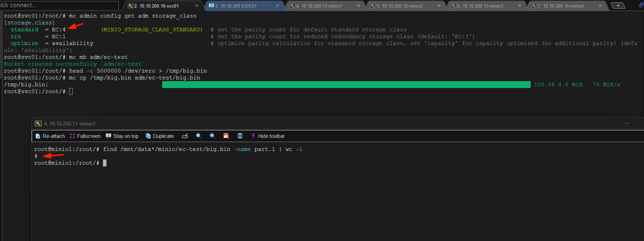Close the 10.10.200.11-minio1 tab
This screenshot has width=644, height=241.
358,6
